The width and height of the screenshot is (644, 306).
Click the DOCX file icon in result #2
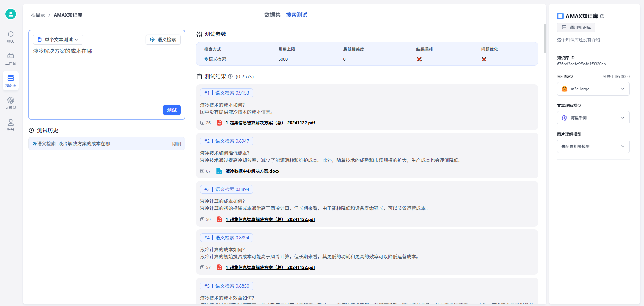[x=219, y=171]
